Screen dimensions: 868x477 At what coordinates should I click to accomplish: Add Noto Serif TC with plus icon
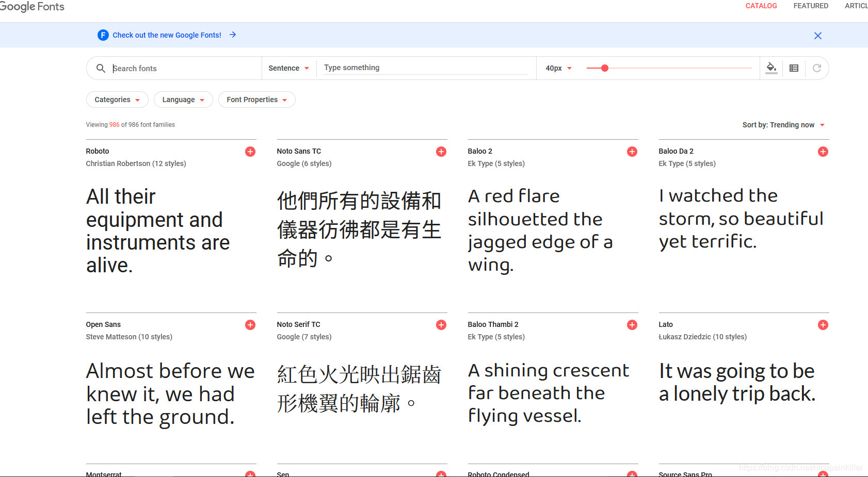click(441, 325)
